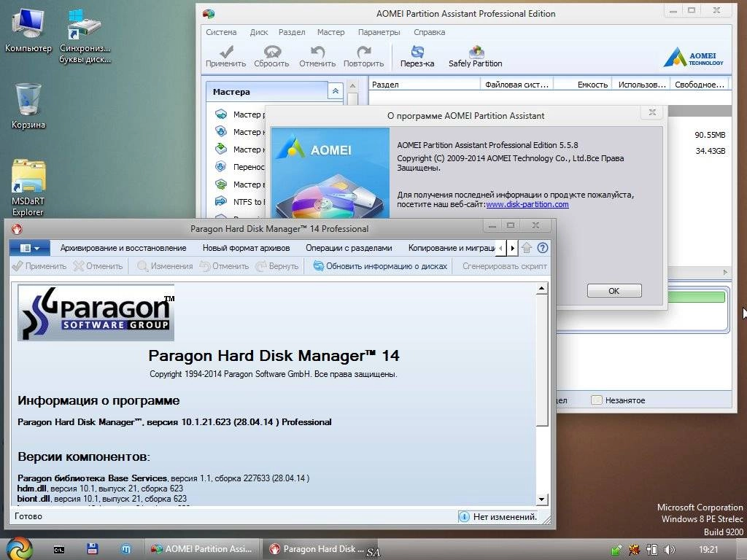Open MSDaRT Explorer desktop folder
747x560 pixels.
[x=28, y=187]
